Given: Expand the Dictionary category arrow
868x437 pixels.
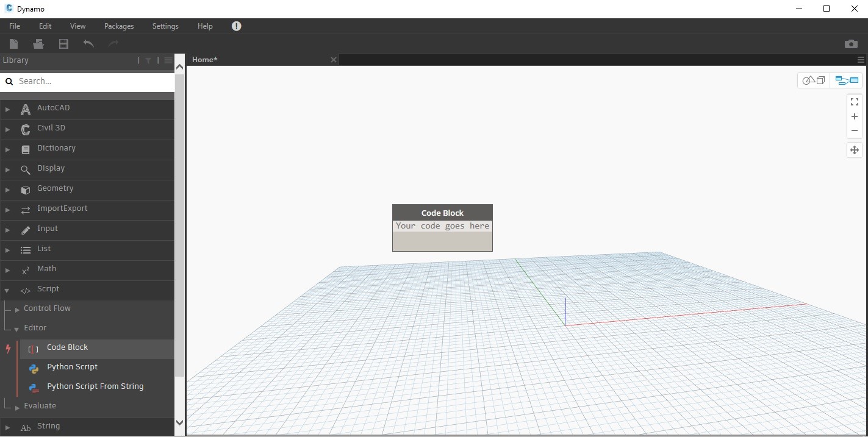Looking at the screenshot, I should click(x=7, y=150).
